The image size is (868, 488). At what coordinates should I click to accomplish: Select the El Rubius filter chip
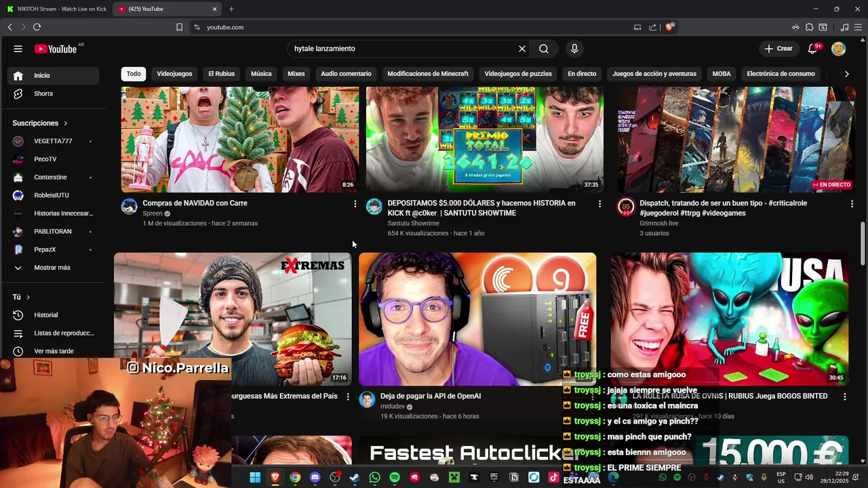tap(221, 74)
